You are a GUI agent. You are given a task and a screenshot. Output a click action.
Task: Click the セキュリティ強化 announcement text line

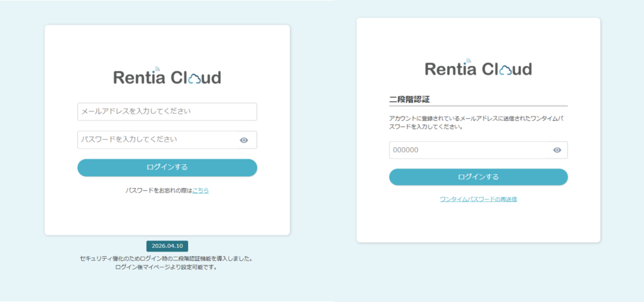[x=167, y=259]
